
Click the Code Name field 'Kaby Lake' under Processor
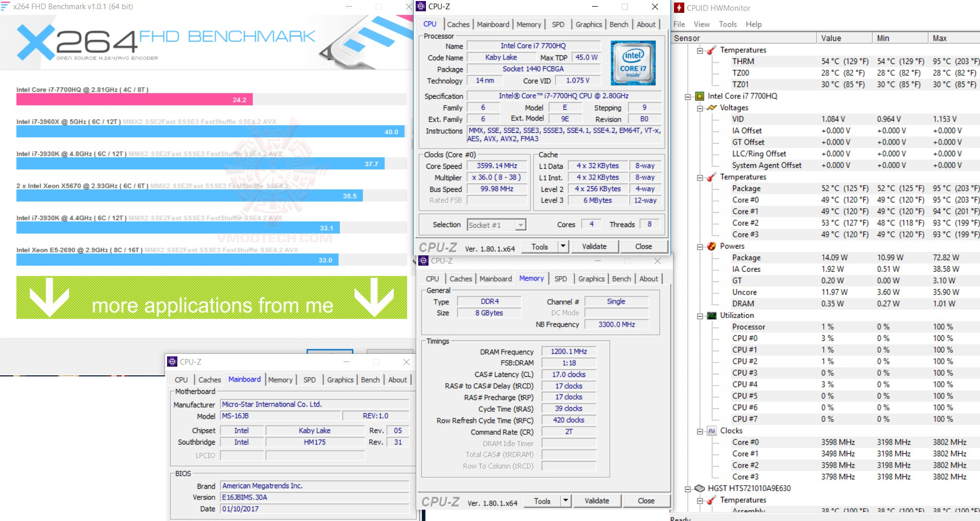501,57
